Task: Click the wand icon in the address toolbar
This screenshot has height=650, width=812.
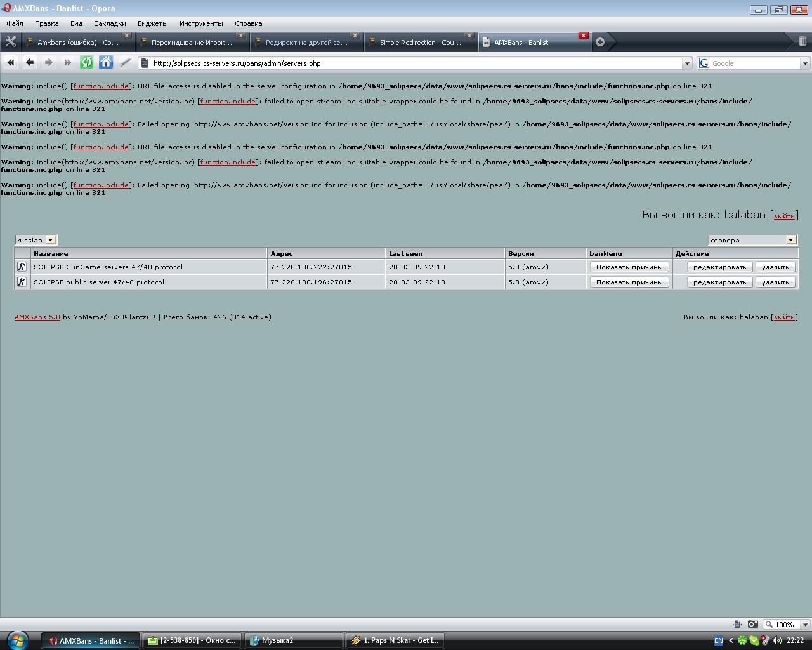Action: coord(126,62)
